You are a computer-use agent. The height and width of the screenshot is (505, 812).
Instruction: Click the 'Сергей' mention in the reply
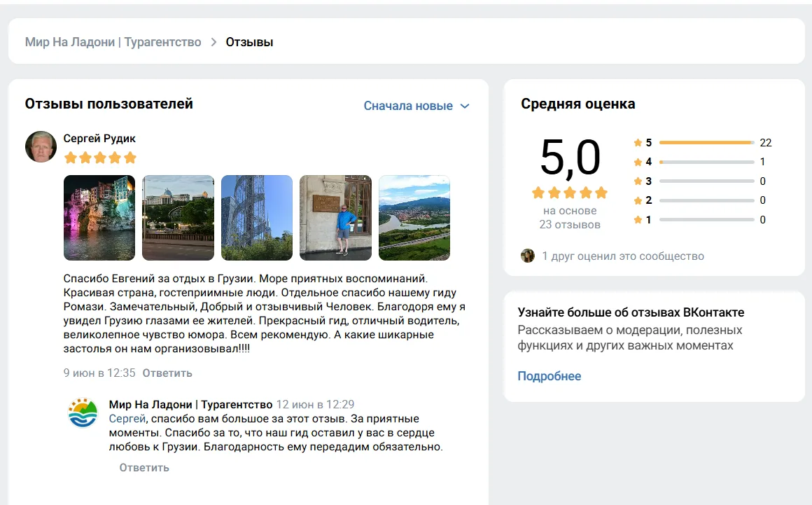(127, 419)
